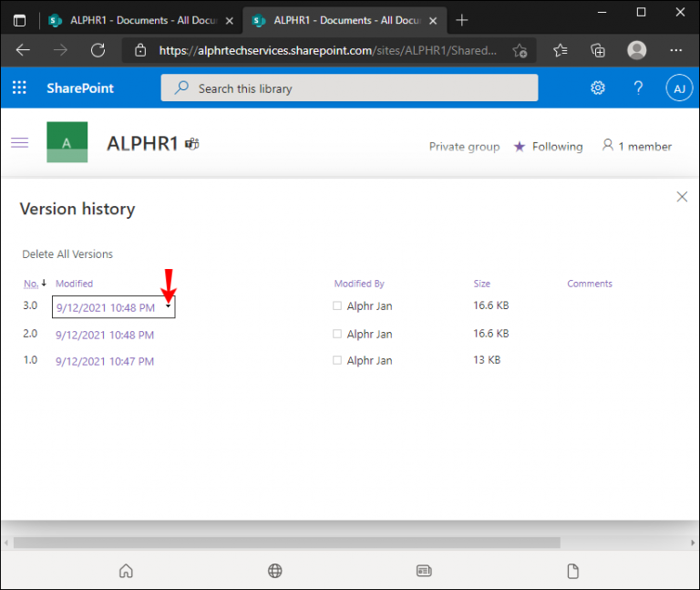700x590 pixels.
Task: Open the AJ account avatar menu
Action: click(679, 88)
